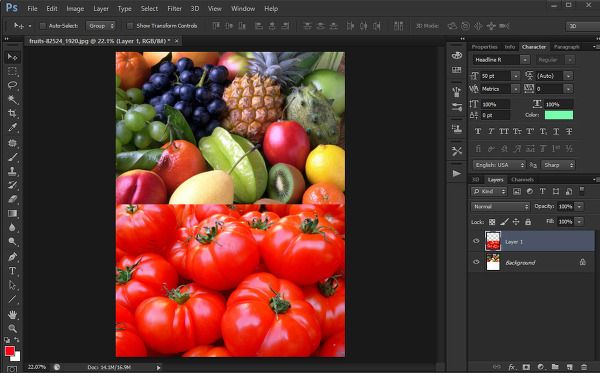Viewport: 600px width, 373px height.
Task: Open the Brush Presets panel icon
Action: (457, 107)
